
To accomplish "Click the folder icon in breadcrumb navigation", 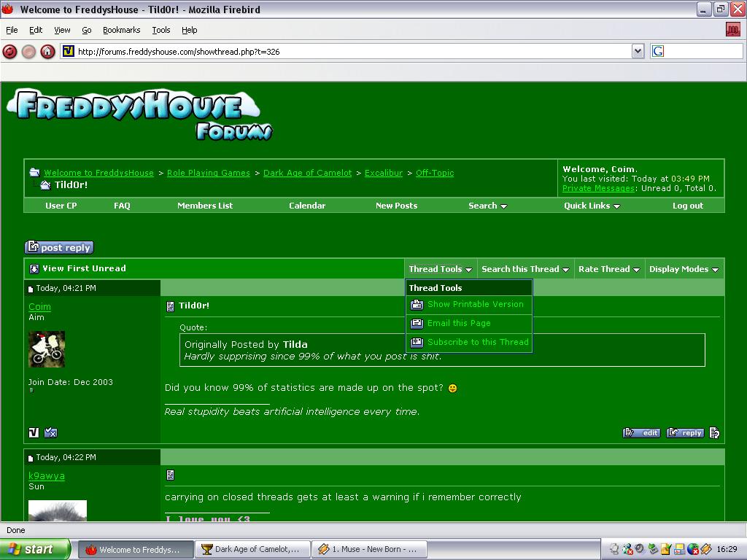I will [34, 173].
